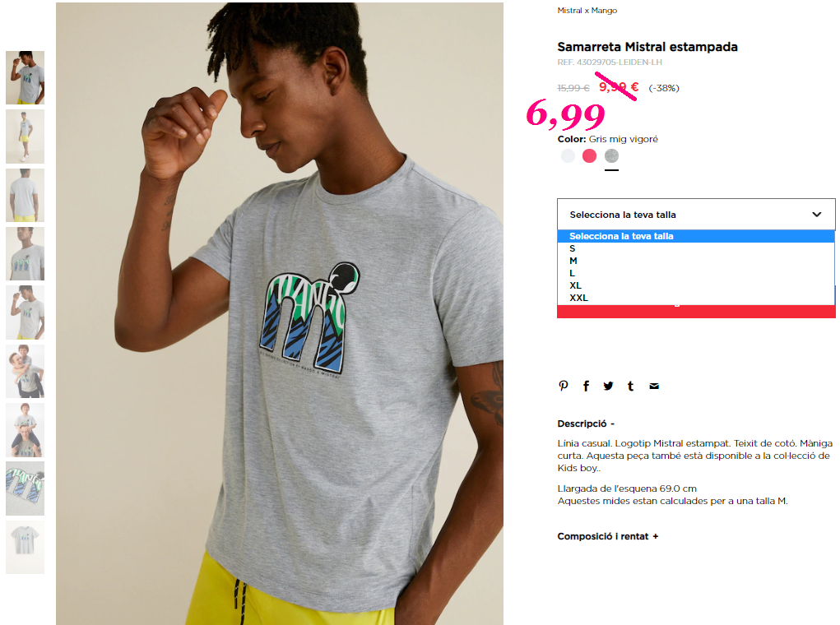Choose size XXL option
840x625 pixels.
pos(696,298)
